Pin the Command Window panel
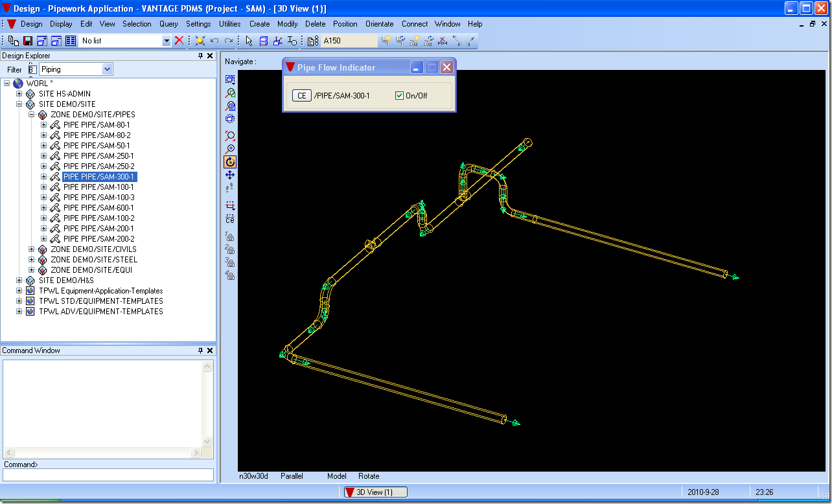This screenshot has height=504, width=832. click(201, 350)
